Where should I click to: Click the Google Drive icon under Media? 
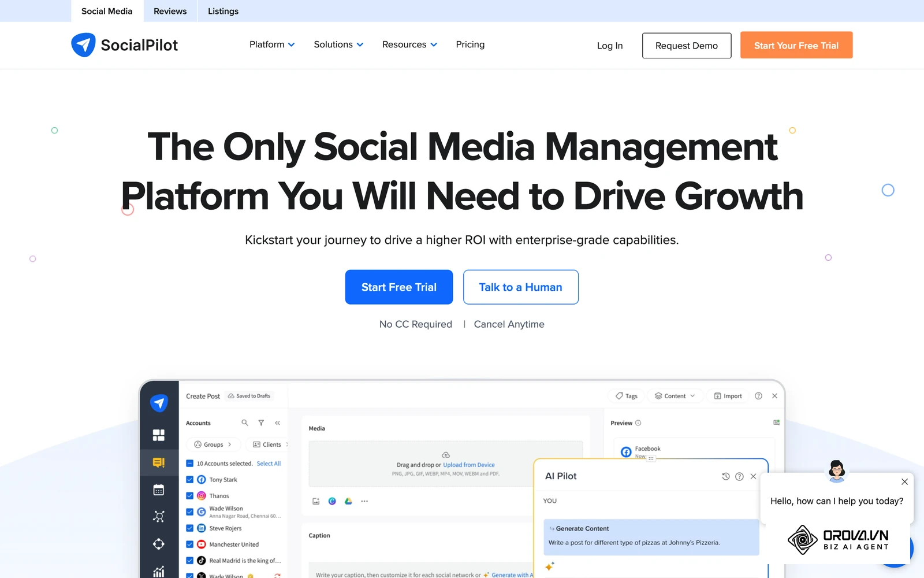pyautogui.click(x=348, y=501)
